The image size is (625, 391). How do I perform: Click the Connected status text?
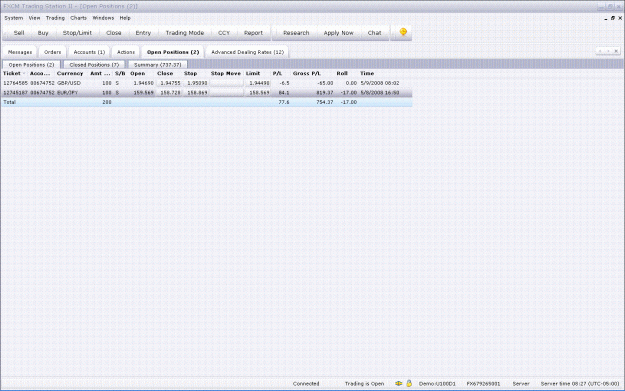tap(306, 384)
